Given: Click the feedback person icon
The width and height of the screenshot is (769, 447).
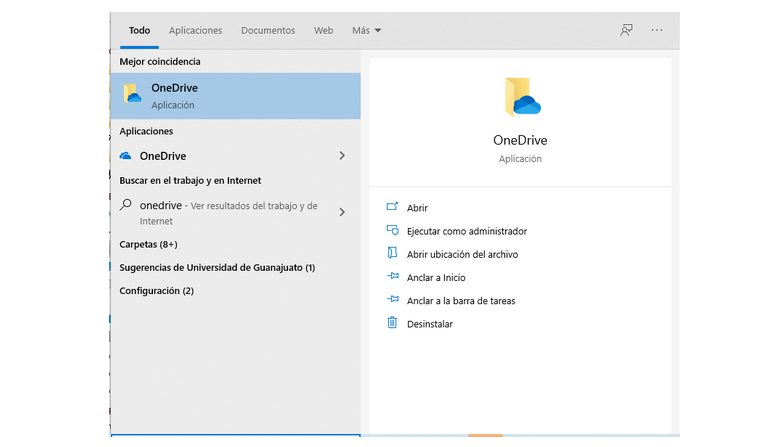Looking at the screenshot, I should [x=626, y=30].
